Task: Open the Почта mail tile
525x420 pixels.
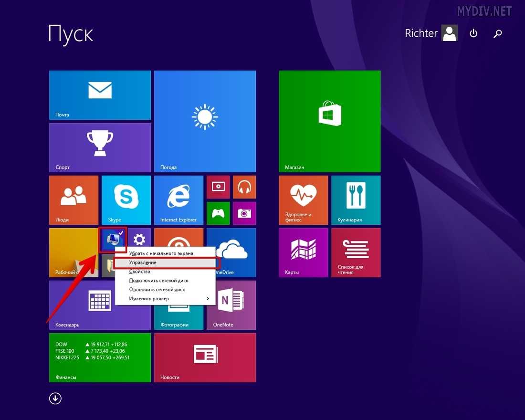Action: coord(100,95)
